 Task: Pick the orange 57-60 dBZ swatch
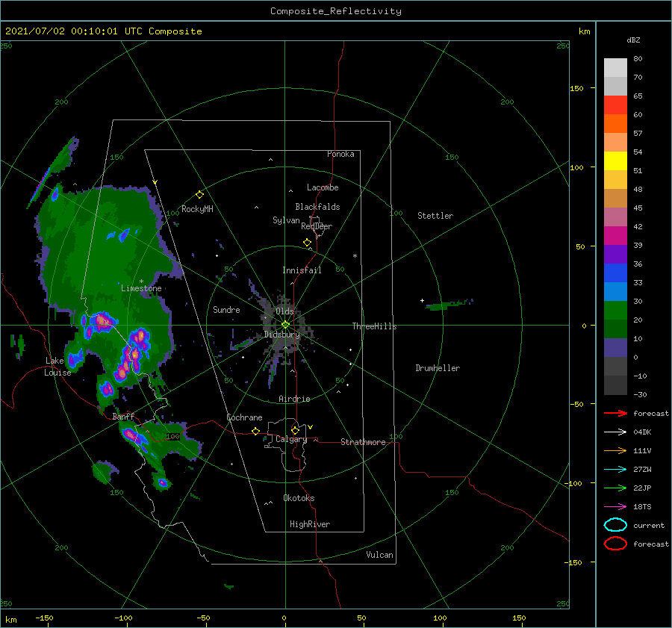[x=615, y=124]
